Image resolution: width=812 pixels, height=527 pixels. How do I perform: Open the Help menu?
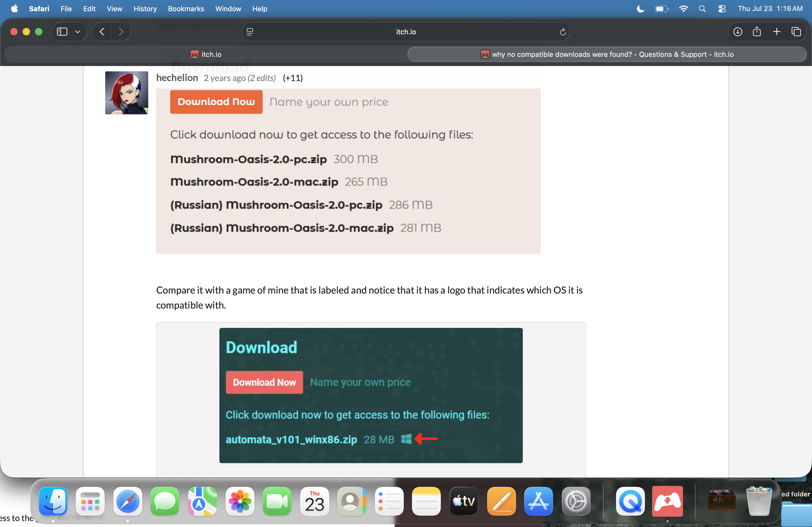pos(260,9)
